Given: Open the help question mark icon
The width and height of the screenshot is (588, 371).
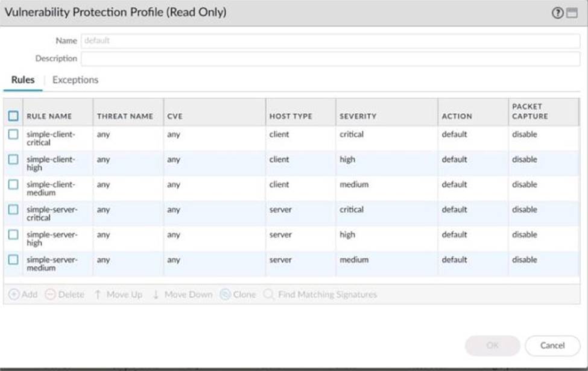Looking at the screenshot, I should coord(557,13).
